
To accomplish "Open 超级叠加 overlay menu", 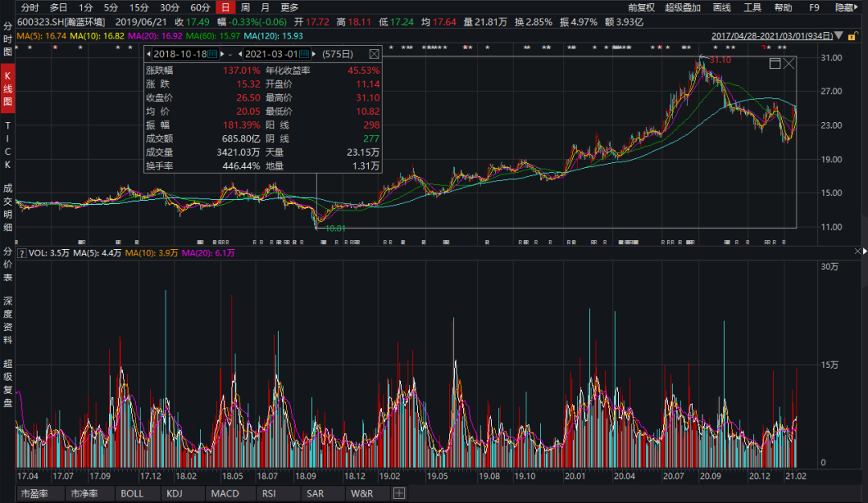I will [x=682, y=8].
